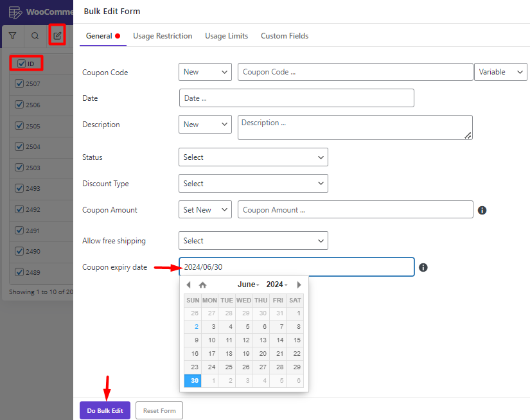530x420 pixels.
Task: Click the Do Bulk Edit button
Action: (x=105, y=410)
